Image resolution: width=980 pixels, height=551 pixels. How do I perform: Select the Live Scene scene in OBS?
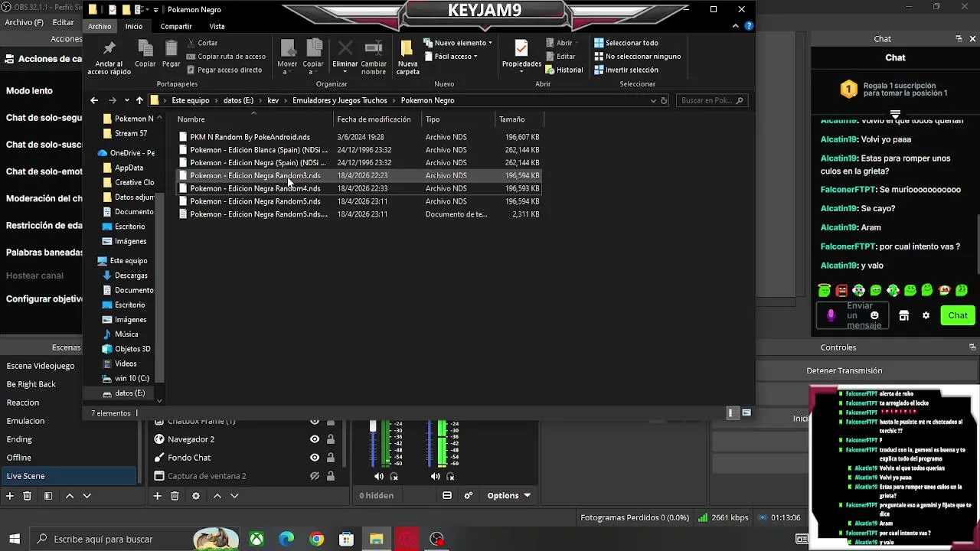(69, 476)
